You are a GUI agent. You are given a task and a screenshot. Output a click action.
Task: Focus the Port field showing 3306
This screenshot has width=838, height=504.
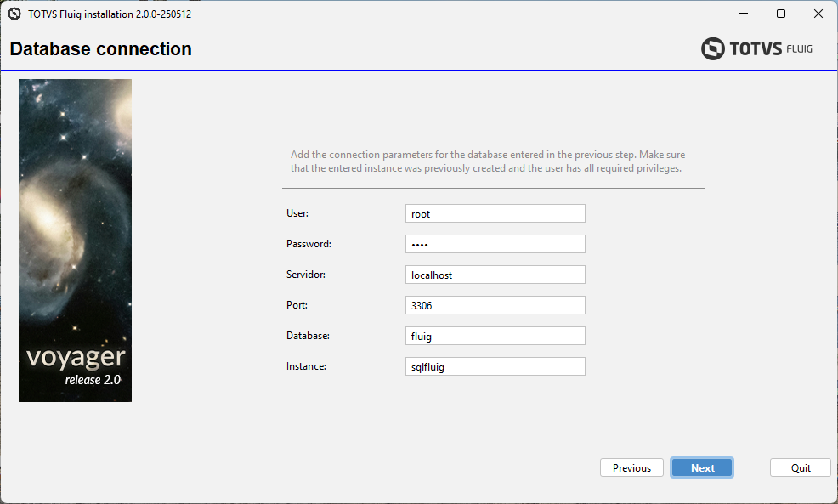point(495,305)
